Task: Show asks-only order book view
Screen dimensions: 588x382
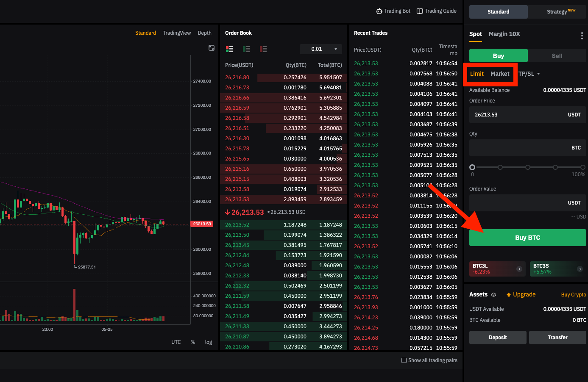Action: point(263,49)
